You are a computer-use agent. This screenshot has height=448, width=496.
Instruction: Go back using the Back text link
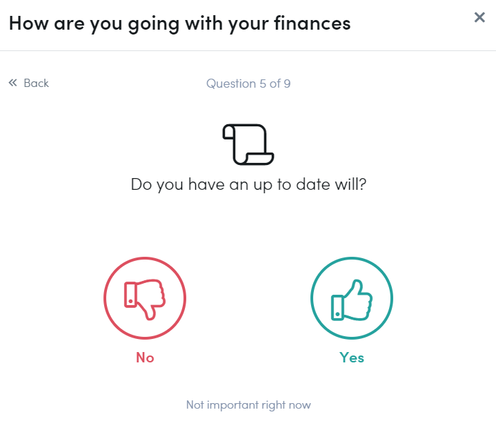36,84
